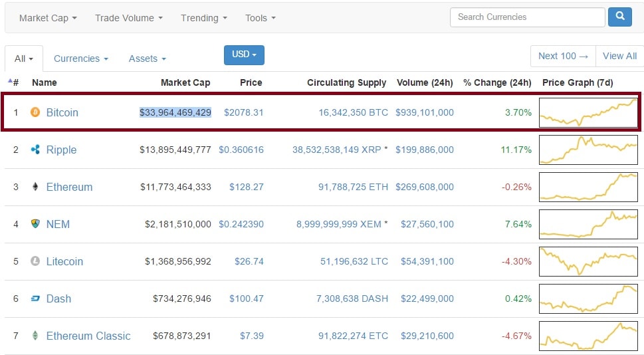This screenshot has width=644, height=355.
Task: Open the USD currency selector
Action: click(244, 55)
